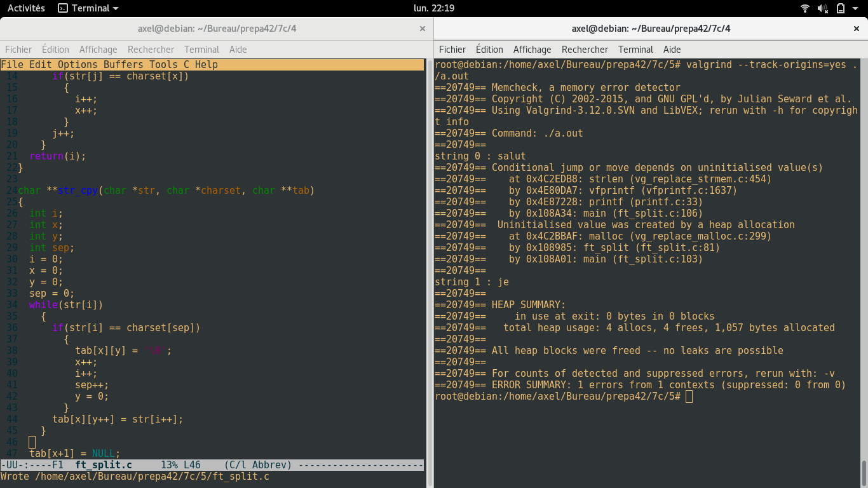The height and width of the screenshot is (488, 868).
Task: Click the main (ft_split.c:106) trace line
Action: click(x=569, y=213)
